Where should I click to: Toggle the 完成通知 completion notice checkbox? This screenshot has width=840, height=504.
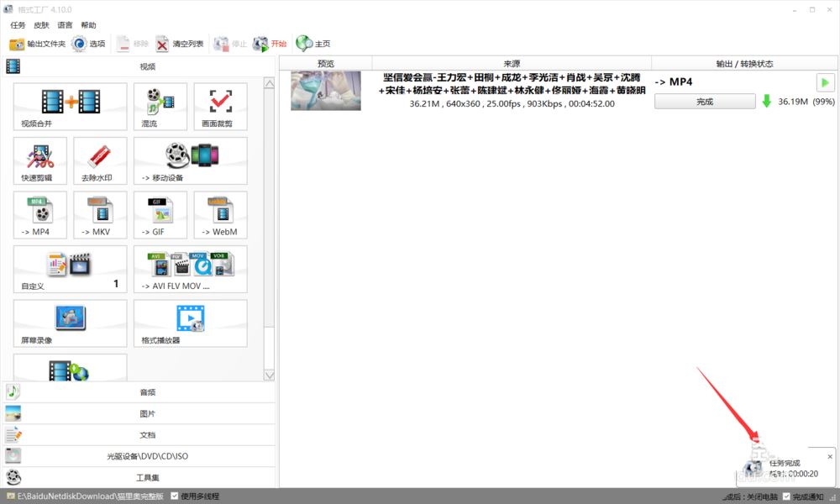point(786,496)
